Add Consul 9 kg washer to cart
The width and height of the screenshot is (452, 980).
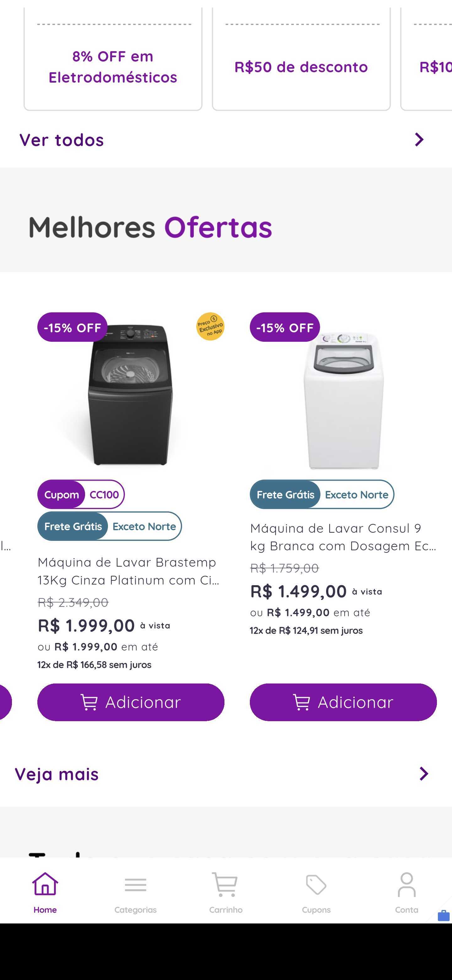(343, 702)
